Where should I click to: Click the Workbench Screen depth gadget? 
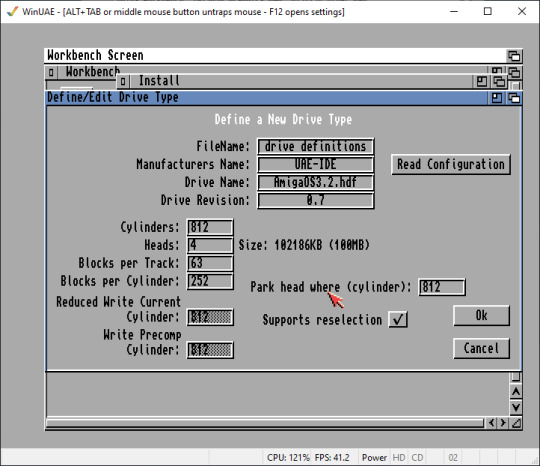point(515,55)
